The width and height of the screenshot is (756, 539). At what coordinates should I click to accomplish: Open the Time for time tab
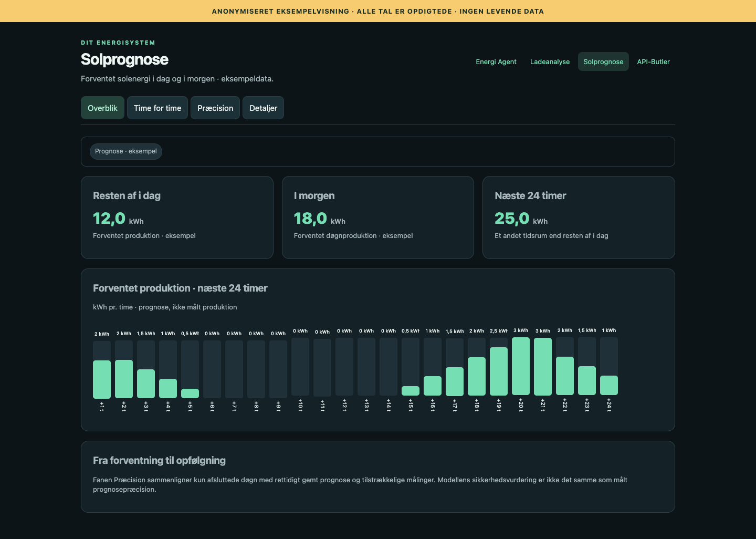157,108
